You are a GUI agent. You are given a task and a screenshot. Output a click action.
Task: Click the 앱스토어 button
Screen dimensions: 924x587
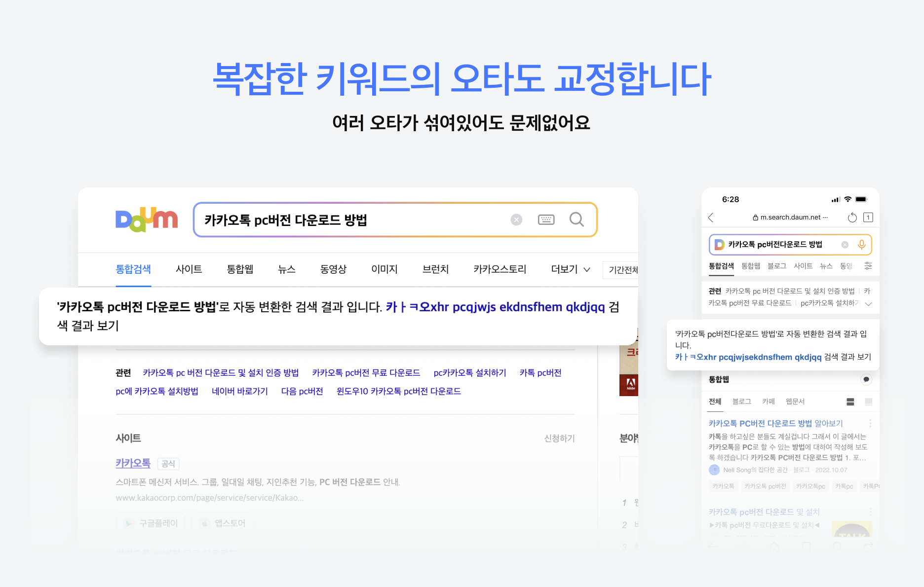(x=223, y=523)
